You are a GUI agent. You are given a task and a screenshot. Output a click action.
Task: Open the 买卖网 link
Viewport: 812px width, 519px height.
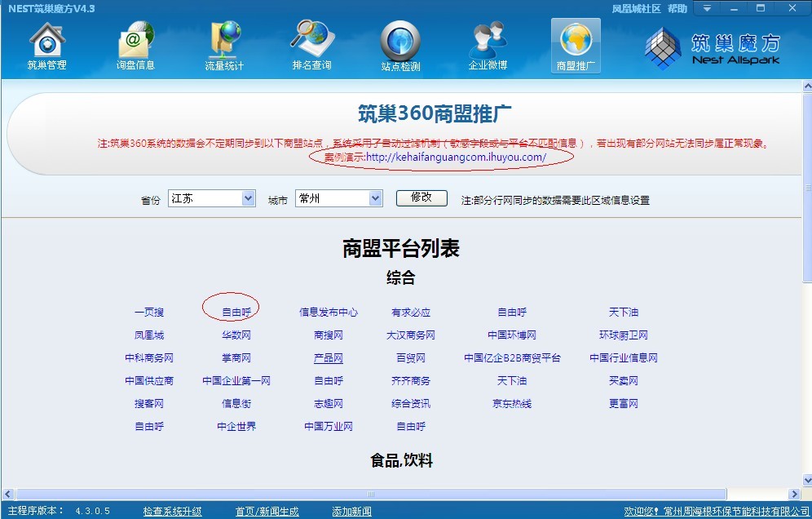(x=624, y=380)
